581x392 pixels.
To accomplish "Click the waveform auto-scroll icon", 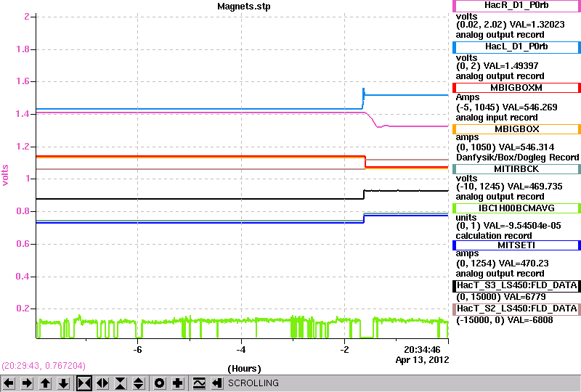I will [199, 383].
